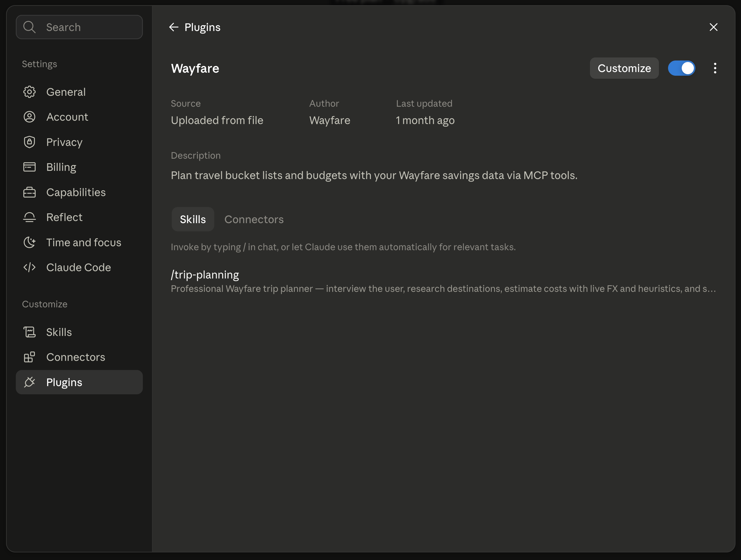741x560 pixels.
Task: Click the 'Last updated' label
Action: (424, 104)
